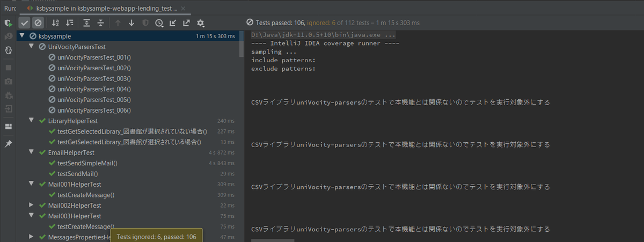Select the testSendSimpleMail() test

click(87, 163)
